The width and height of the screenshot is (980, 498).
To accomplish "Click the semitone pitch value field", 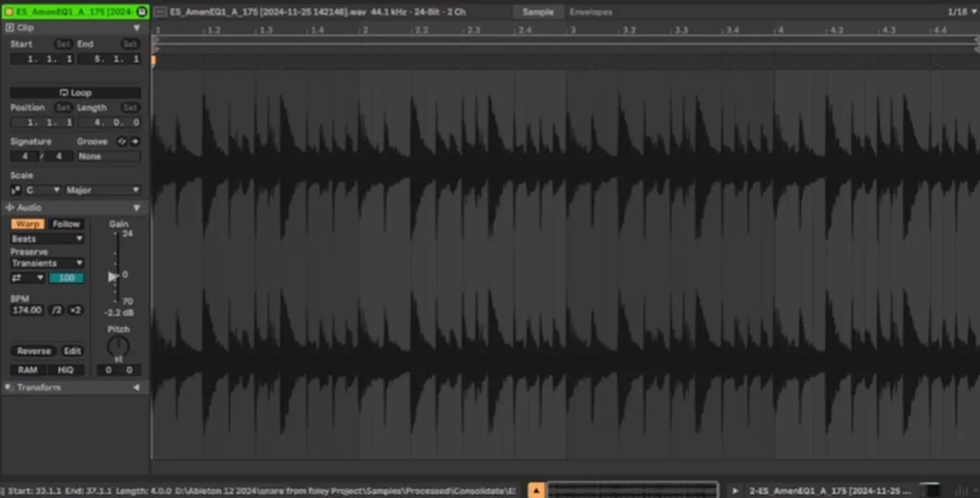I will pyautogui.click(x=108, y=370).
